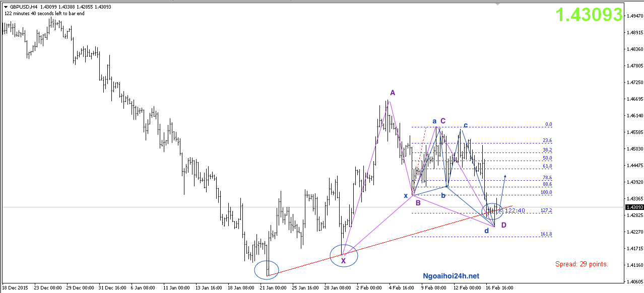Select the purple pattern label A
Viewport: 644px width, 293px height.
click(393, 93)
